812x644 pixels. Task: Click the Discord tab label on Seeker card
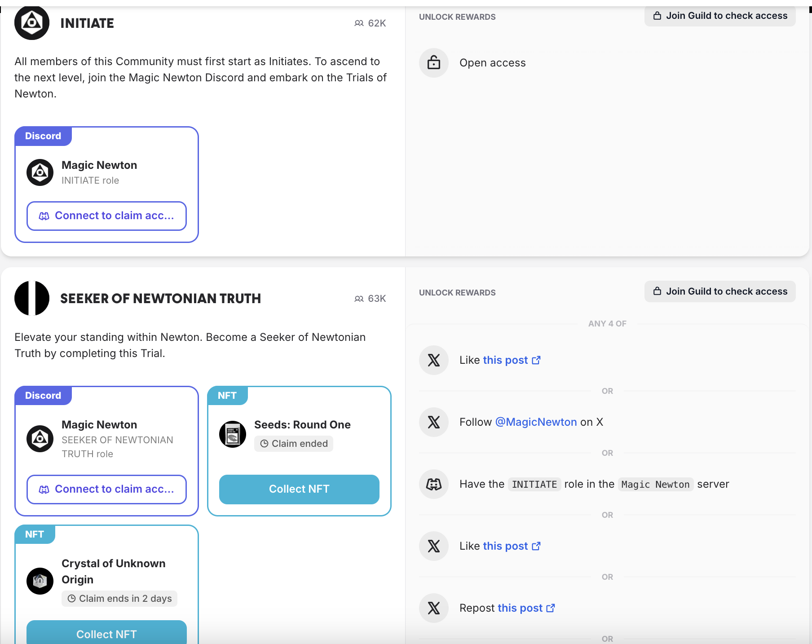click(x=43, y=396)
